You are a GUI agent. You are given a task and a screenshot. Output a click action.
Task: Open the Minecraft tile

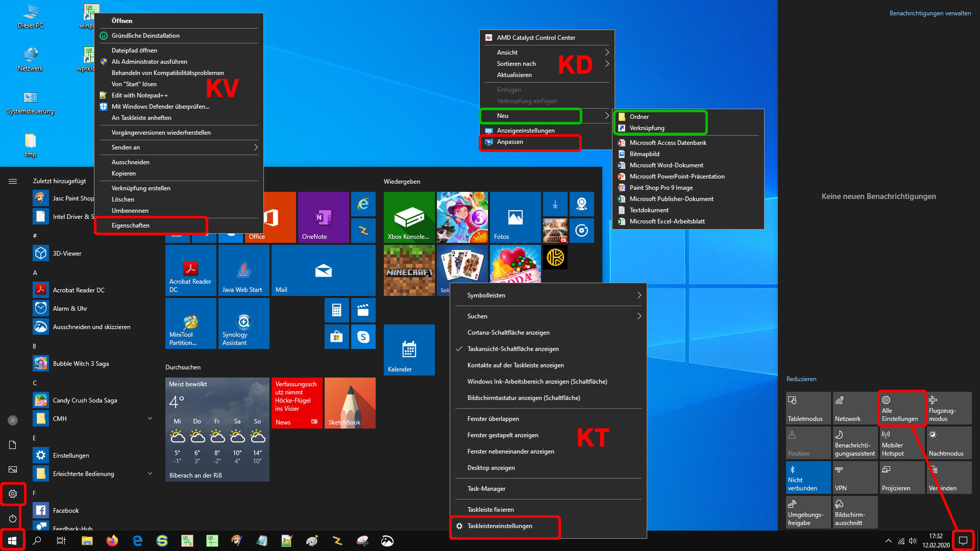(x=409, y=270)
